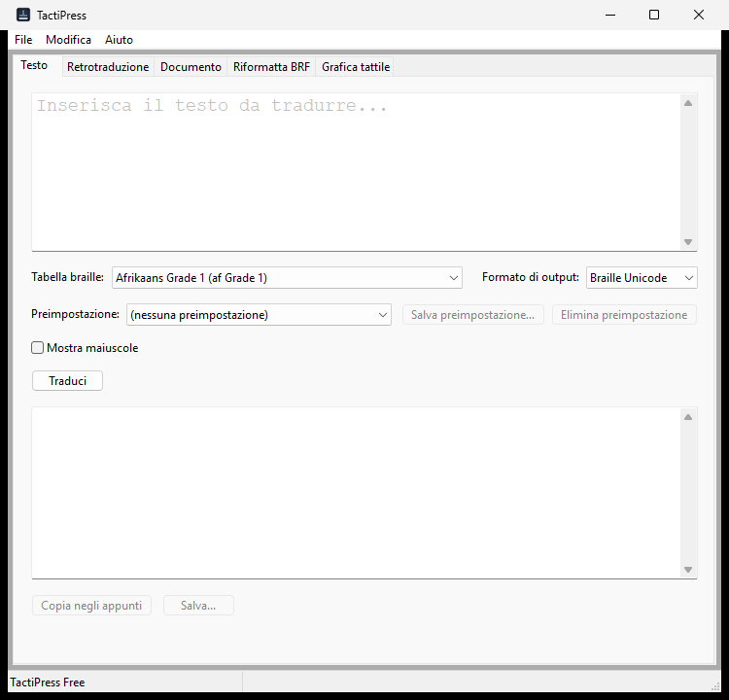The height and width of the screenshot is (700, 729).
Task: Click the output area's scroll up arrow
Action: [x=688, y=417]
